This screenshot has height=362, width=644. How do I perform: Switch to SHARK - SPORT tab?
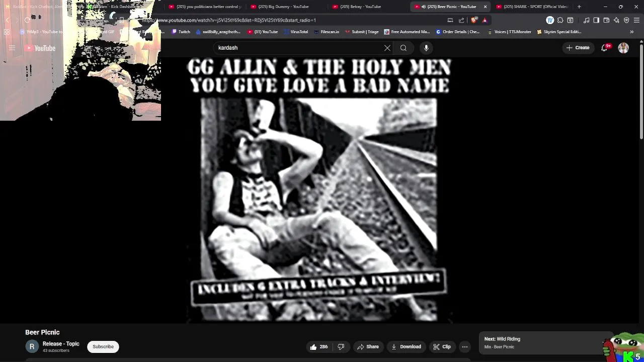(532, 7)
